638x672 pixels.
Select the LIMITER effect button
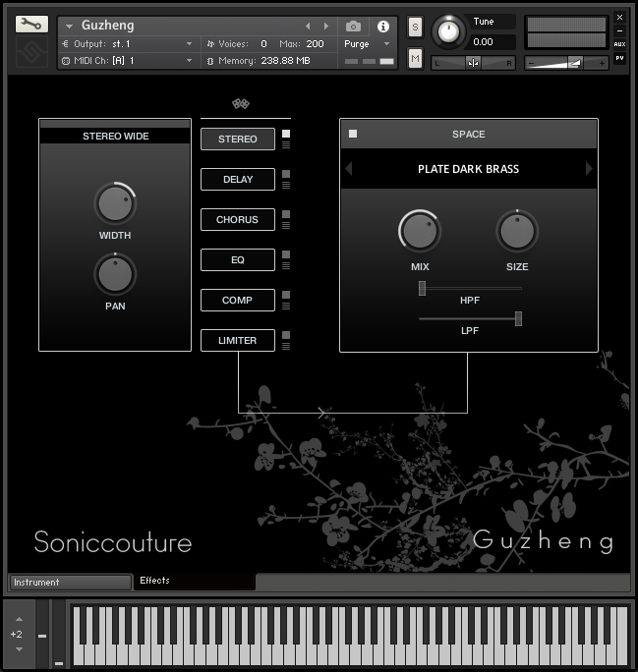[238, 340]
